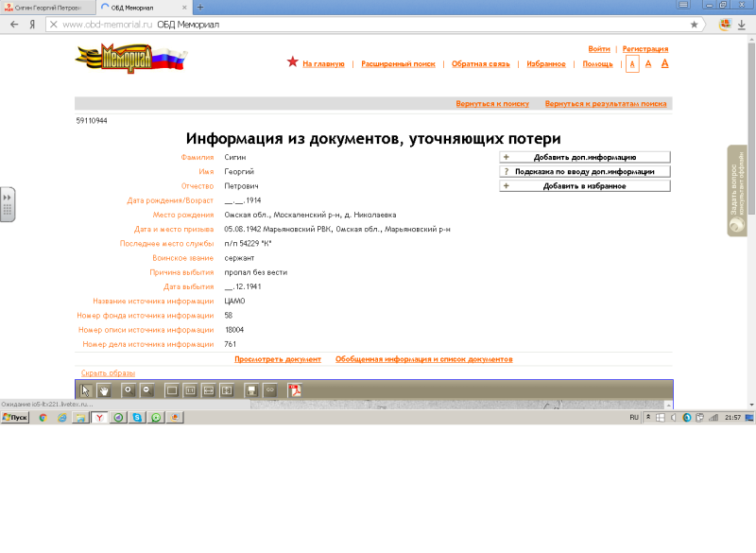Click RU language indicator in tray
This screenshot has width=756, height=553.
634,418
